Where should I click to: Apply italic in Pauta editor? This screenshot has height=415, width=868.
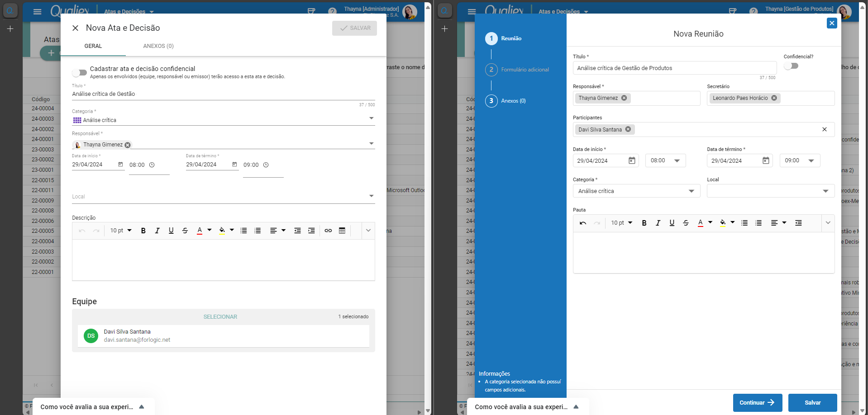click(658, 223)
